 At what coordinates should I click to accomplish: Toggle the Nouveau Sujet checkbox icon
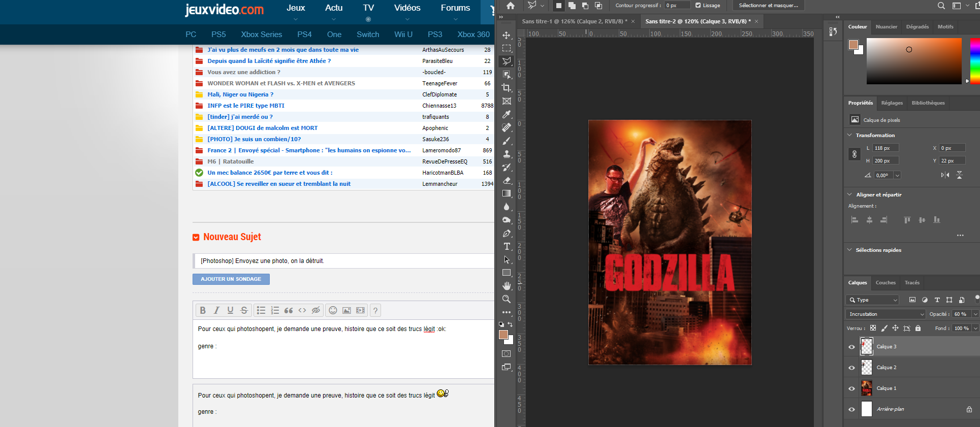[196, 237]
